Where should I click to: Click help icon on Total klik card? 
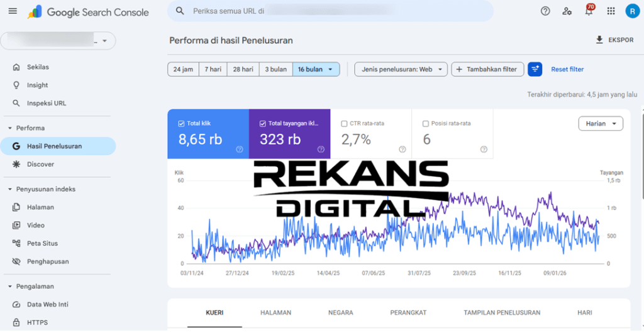point(240,150)
